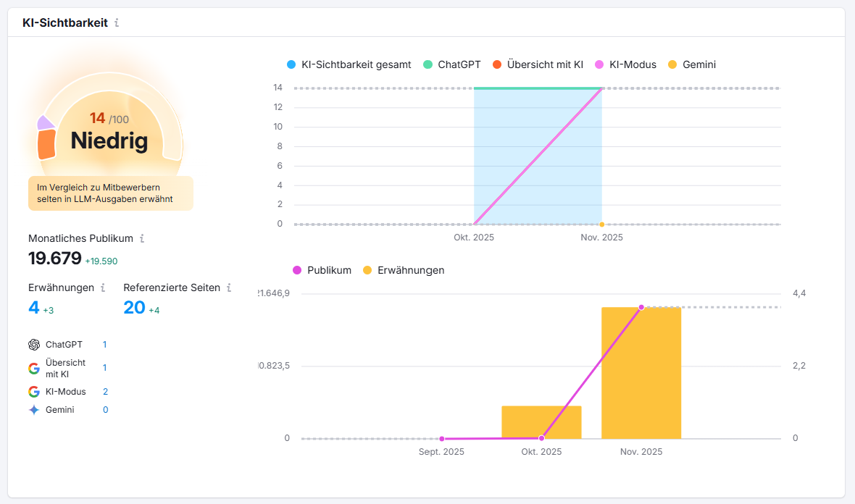Open the Referenzierte Seiten count 20 link

[134, 308]
